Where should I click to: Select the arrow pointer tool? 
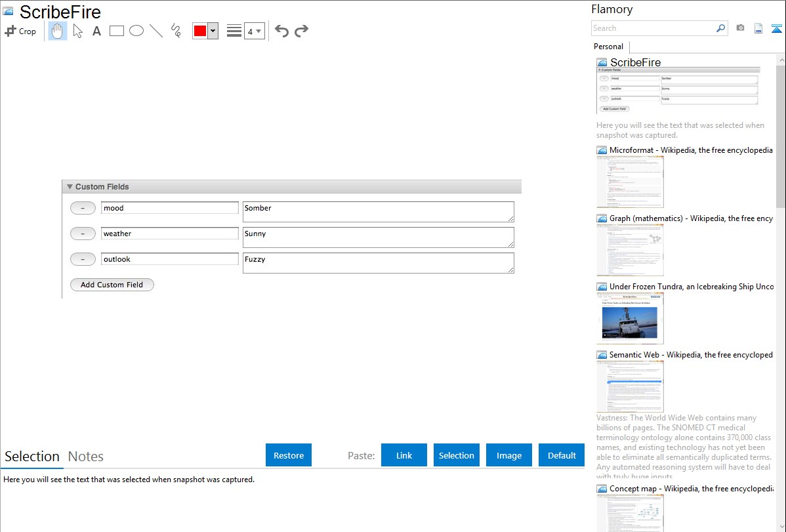click(x=77, y=31)
